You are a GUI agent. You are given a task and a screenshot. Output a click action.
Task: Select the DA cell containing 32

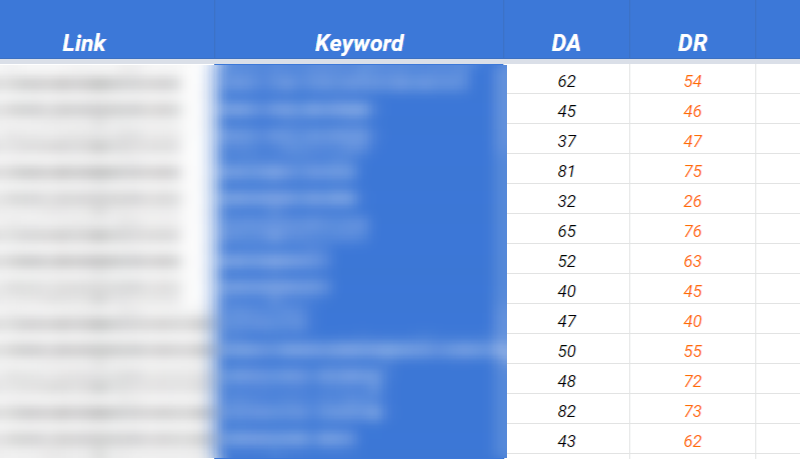click(x=567, y=200)
